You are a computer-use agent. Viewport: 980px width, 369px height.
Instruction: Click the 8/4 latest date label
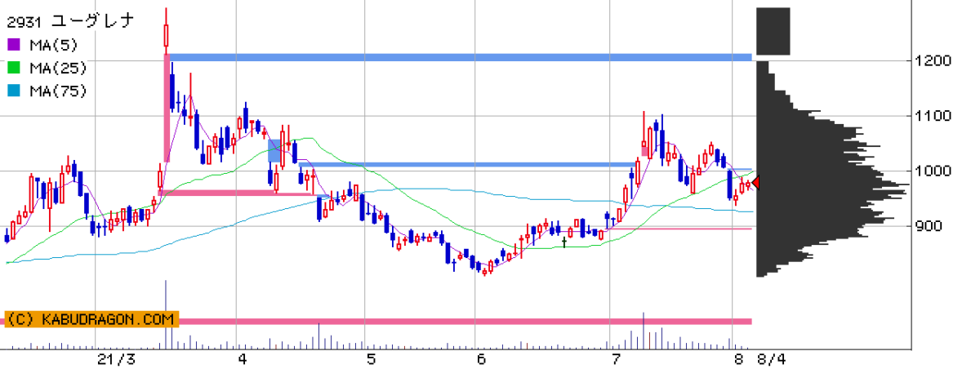click(x=770, y=359)
